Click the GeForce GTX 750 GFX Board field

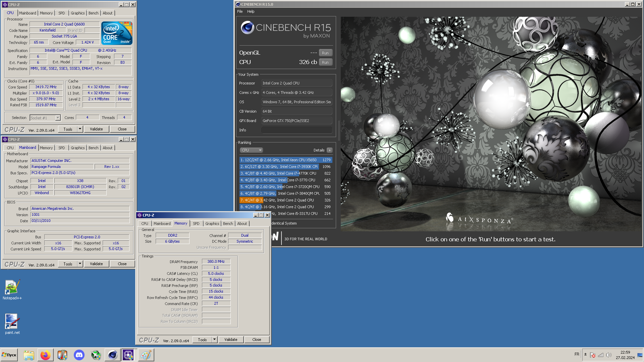coord(297,121)
